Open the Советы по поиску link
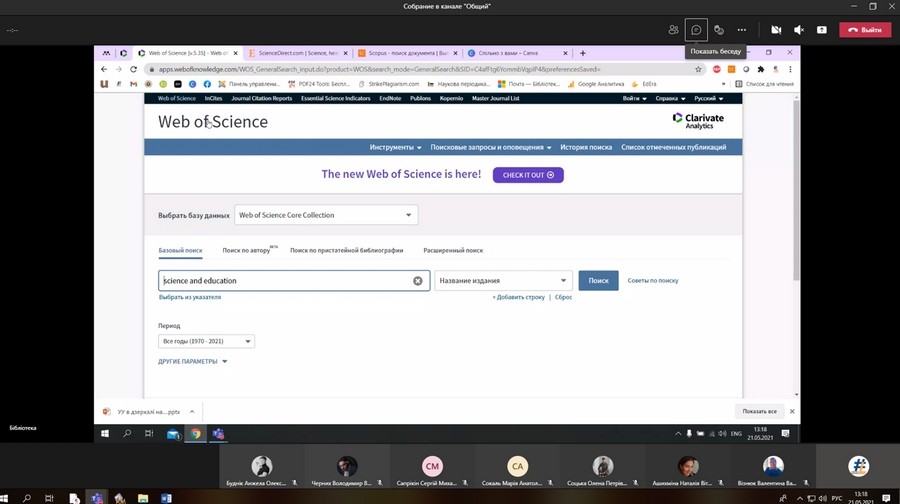The width and height of the screenshot is (900, 504). point(653,281)
